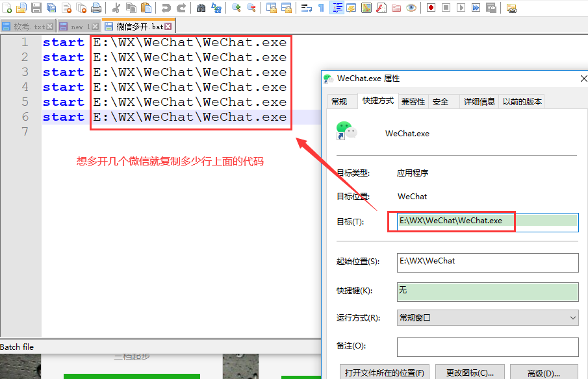Close the 微信多开.bat tab

tap(168, 26)
